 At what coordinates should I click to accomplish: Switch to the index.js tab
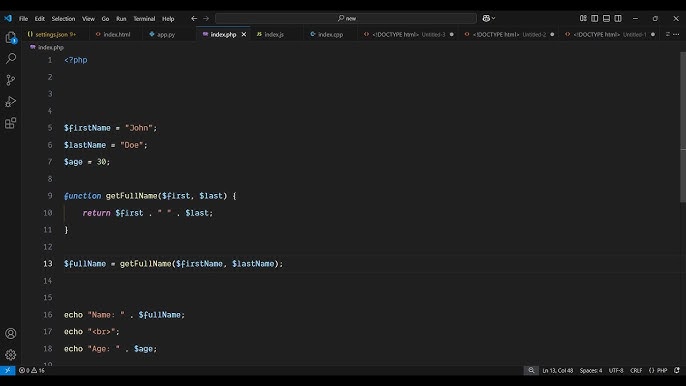270,34
